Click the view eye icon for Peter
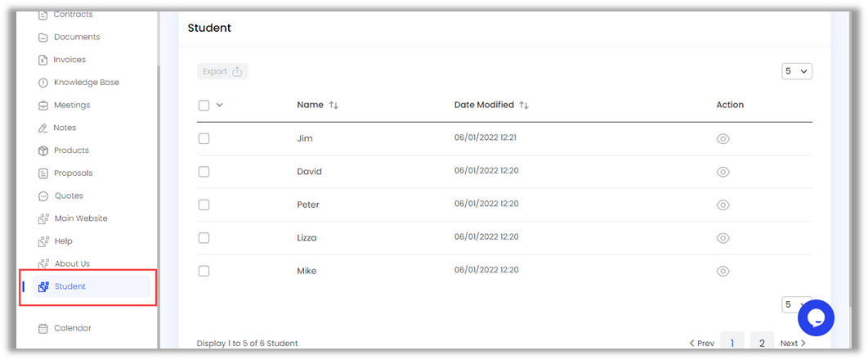Viewport: 868px width, 360px height. [723, 205]
